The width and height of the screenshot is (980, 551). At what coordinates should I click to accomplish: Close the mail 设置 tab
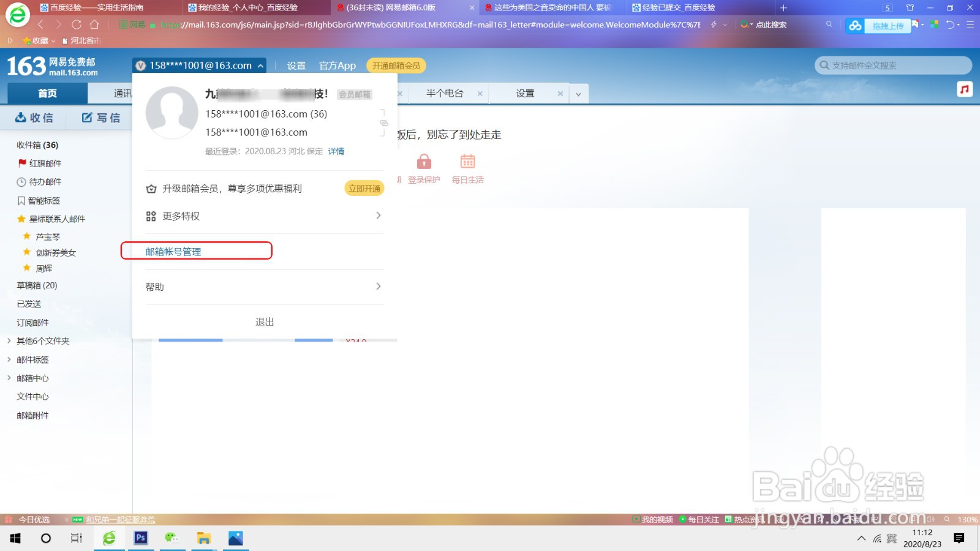point(560,94)
